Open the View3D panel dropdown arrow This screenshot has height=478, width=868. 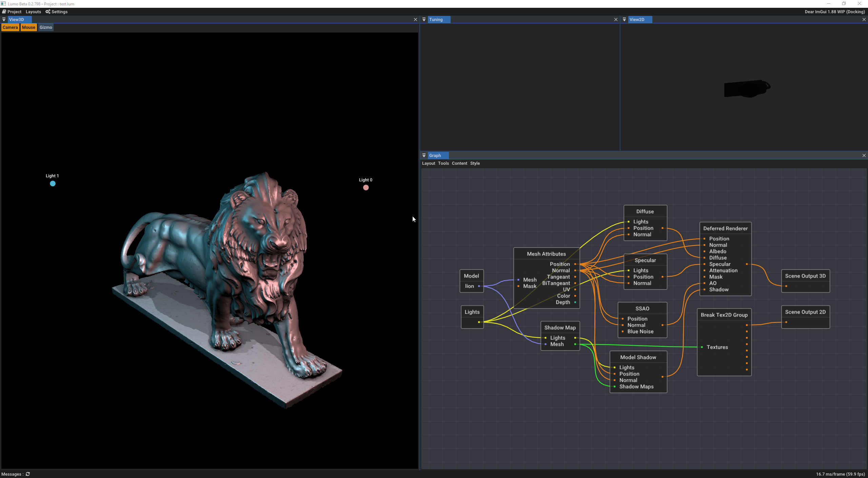tap(4, 20)
